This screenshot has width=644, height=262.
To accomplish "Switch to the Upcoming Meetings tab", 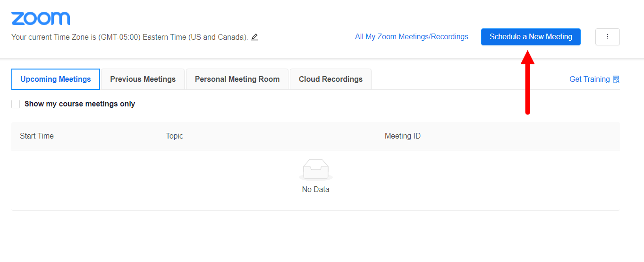I will pyautogui.click(x=56, y=79).
